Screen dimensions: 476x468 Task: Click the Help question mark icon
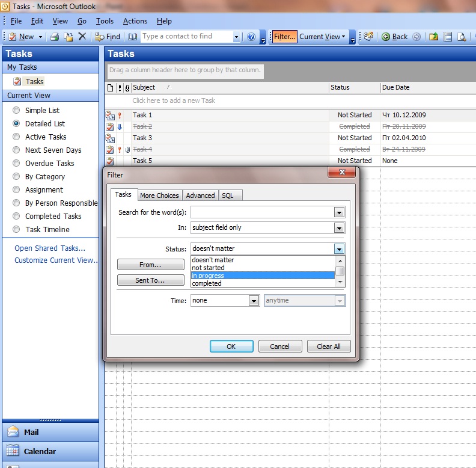pyautogui.click(x=251, y=37)
